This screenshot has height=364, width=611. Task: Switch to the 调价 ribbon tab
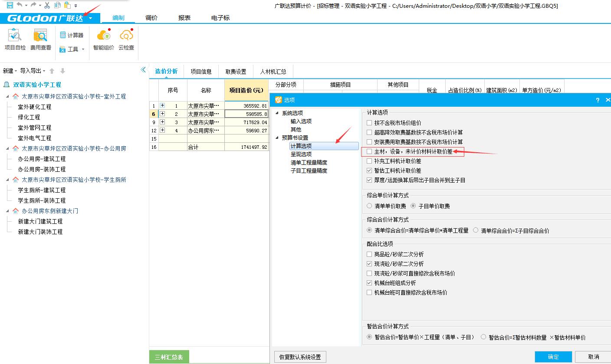pos(151,18)
